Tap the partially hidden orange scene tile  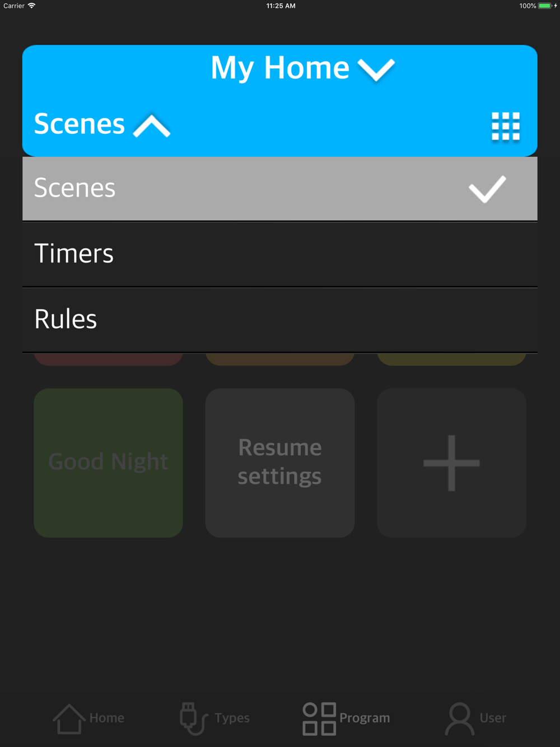point(280,360)
